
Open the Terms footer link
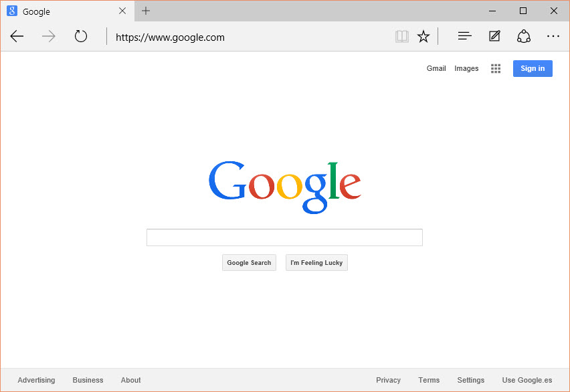[429, 380]
